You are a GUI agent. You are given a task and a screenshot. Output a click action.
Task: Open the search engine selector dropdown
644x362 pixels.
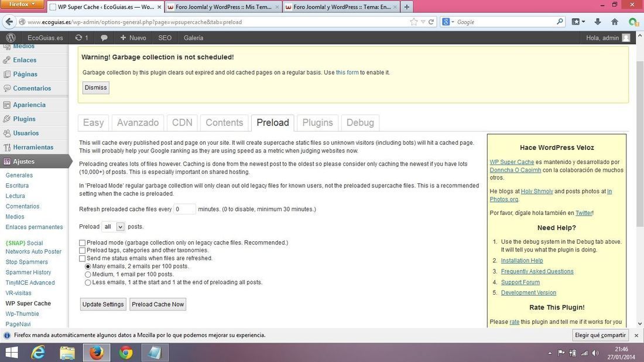coord(448,22)
